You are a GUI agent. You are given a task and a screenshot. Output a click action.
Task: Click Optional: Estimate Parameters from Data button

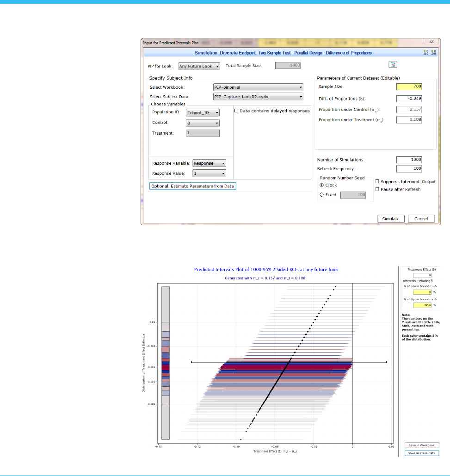[x=192, y=186]
